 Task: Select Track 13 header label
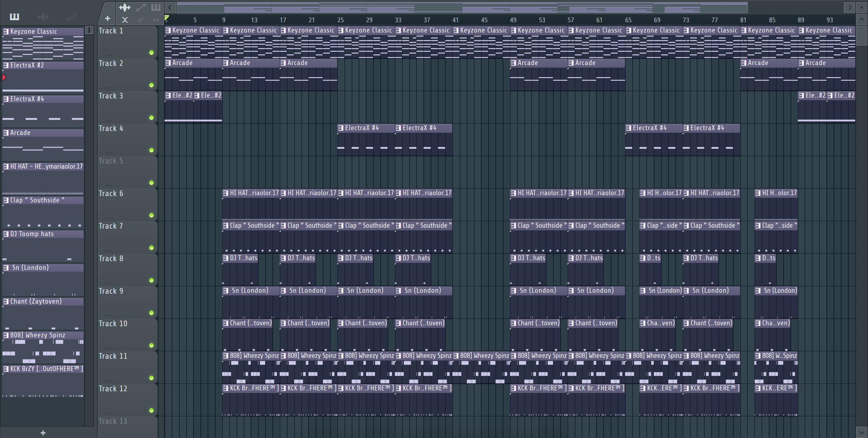[113, 421]
